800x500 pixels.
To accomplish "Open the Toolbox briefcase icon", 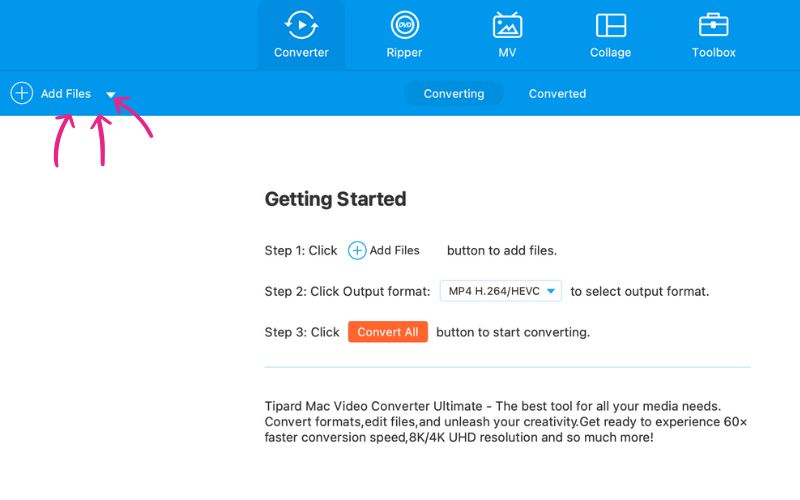I will pyautogui.click(x=713, y=25).
